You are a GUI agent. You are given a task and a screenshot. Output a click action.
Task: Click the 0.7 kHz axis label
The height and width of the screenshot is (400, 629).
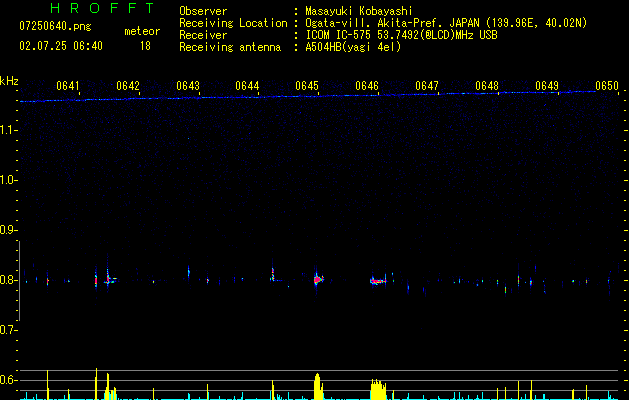click(8, 330)
